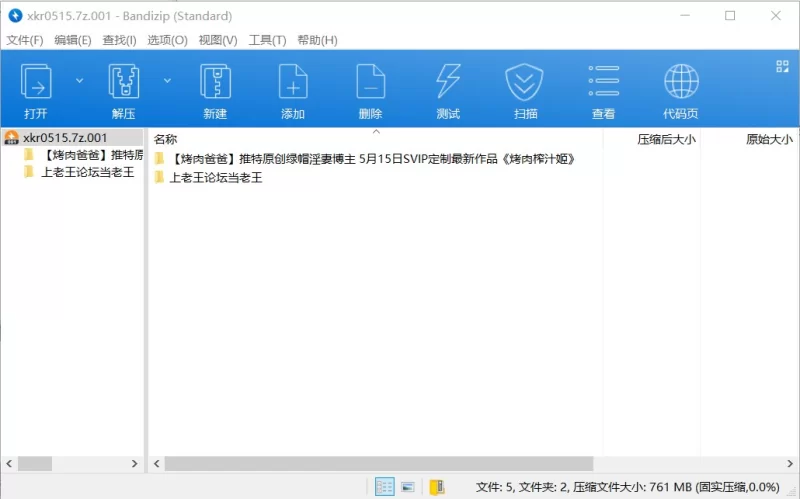Image resolution: width=800 pixels, height=499 pixels.
Task: Open the 文件(F) menu
Action: (24, 40)
